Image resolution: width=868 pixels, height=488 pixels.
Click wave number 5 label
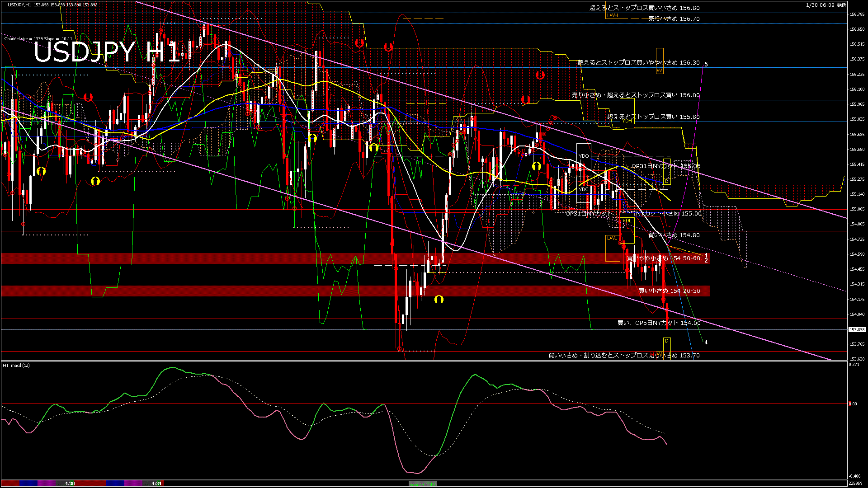tap(706, 65)
